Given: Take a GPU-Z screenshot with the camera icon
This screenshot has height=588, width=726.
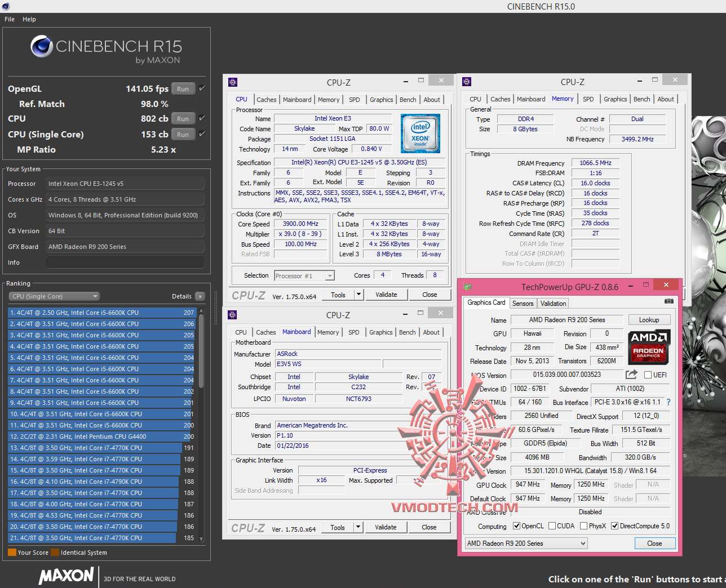Looking at the screenshot, I should coord(669,301).
